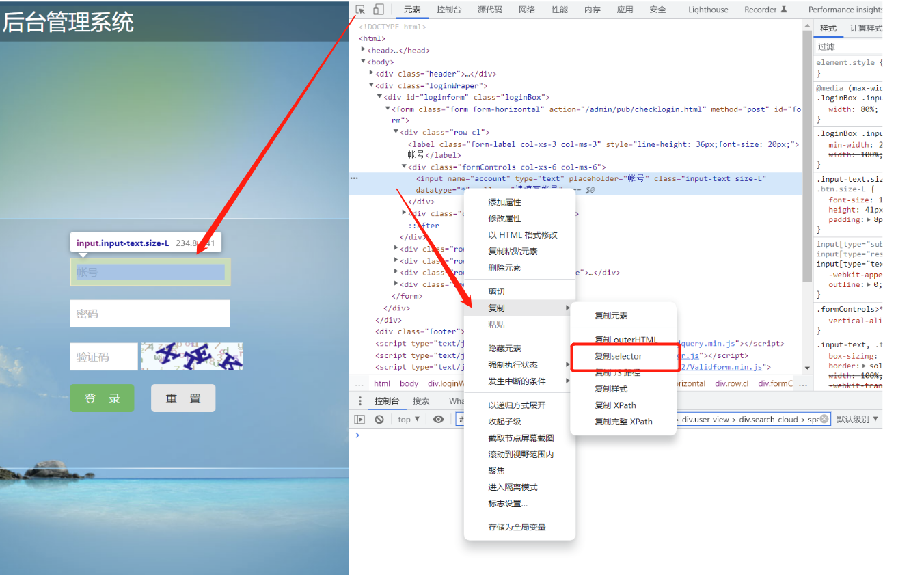Choose 复制元素 in submenu
924x583 pixels.
pyautogui.click(x=623, y=316)
